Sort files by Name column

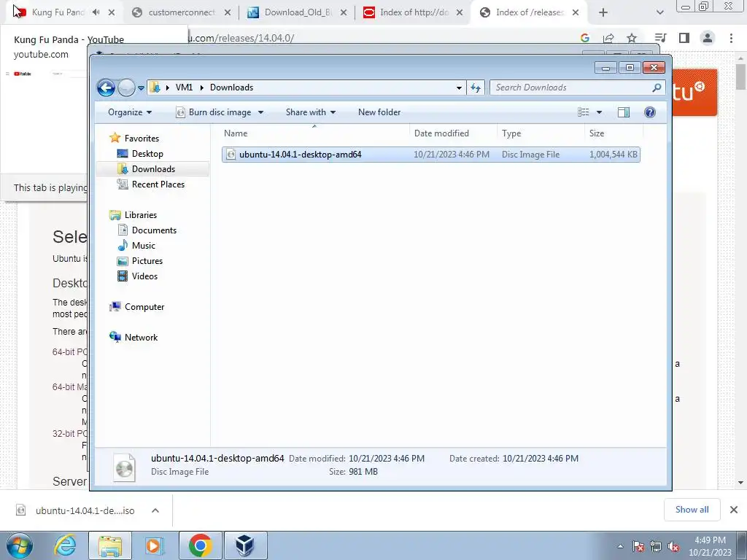(314, 133)
